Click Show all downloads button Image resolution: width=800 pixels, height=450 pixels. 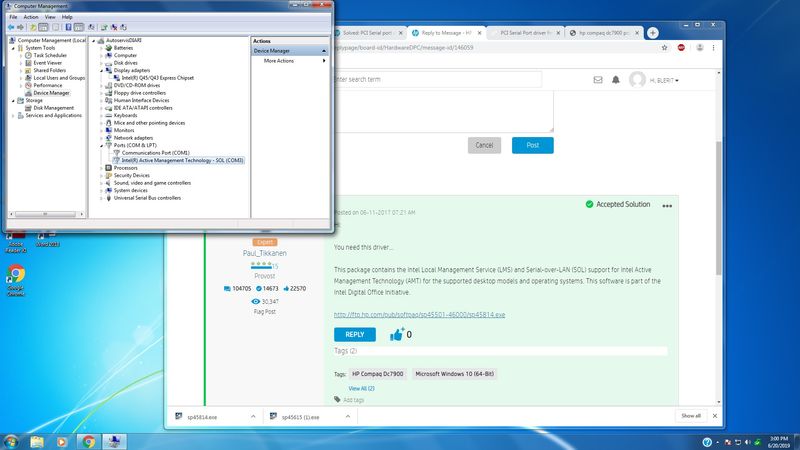pyautogui.click(x=691, y=416)
